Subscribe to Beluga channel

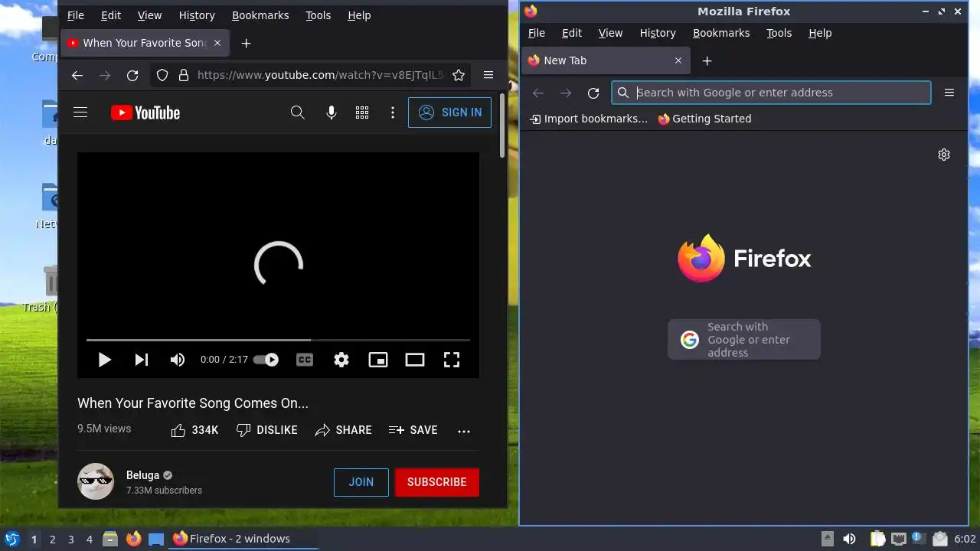pos(437,482)
